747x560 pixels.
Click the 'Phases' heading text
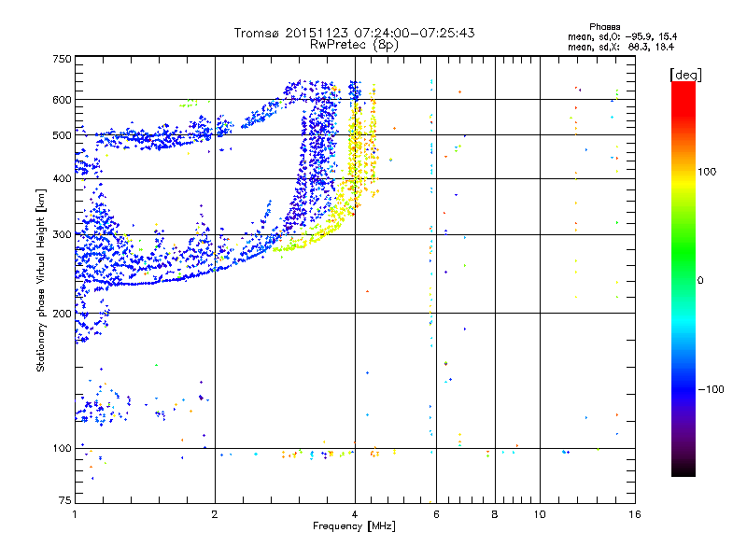click(604, 27)
